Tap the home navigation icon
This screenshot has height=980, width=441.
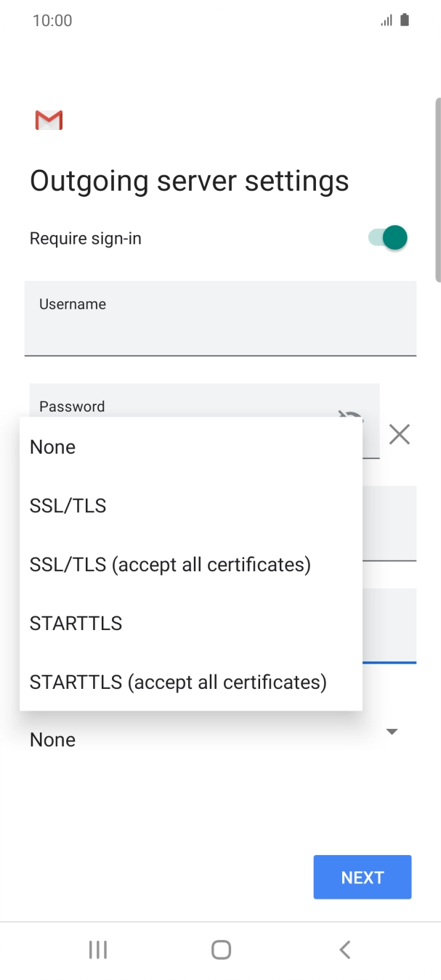[221, 950]
